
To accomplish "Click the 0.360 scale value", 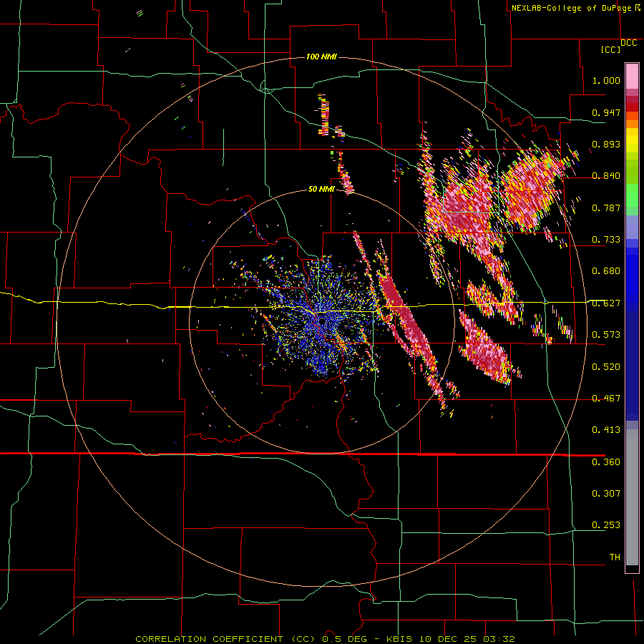I will pos(606,462).
